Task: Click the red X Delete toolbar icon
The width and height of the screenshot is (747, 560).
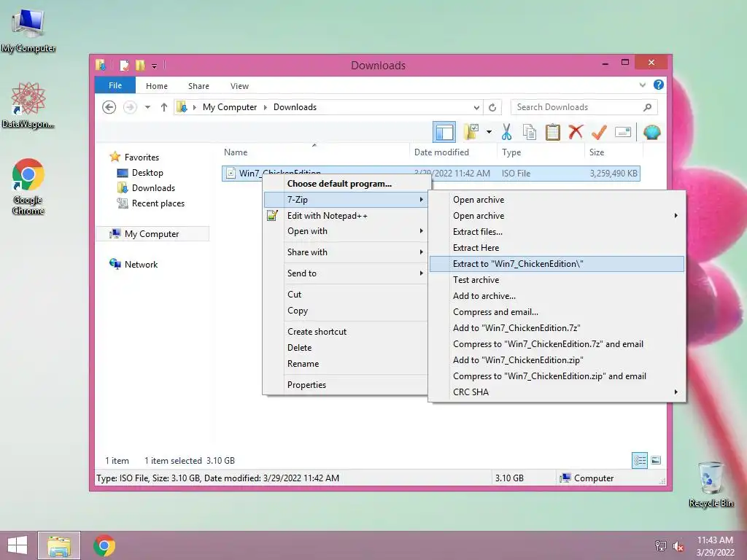Action: 576,132
